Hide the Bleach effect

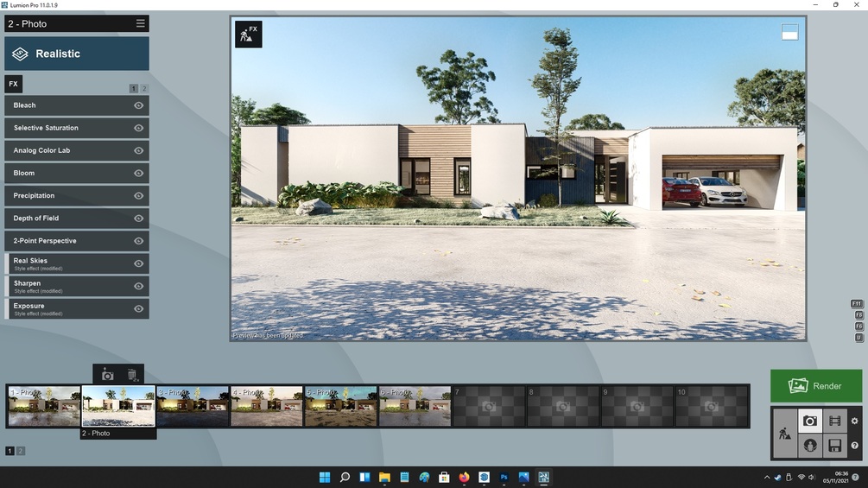(138, 105)
